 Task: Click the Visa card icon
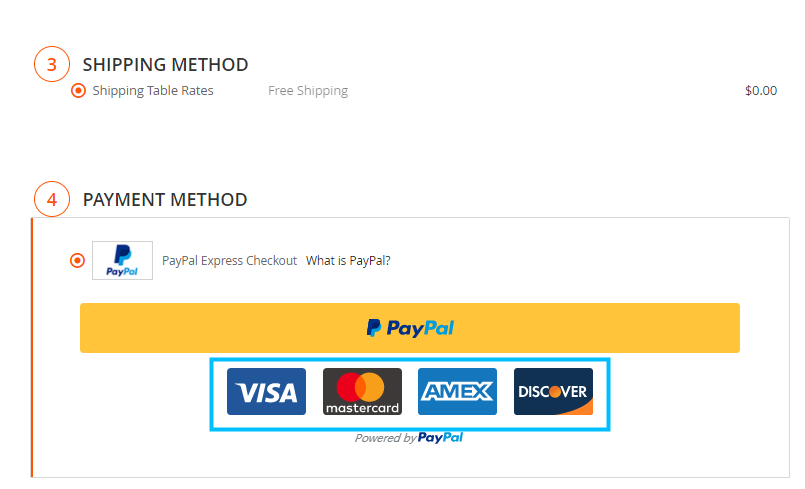266,391
